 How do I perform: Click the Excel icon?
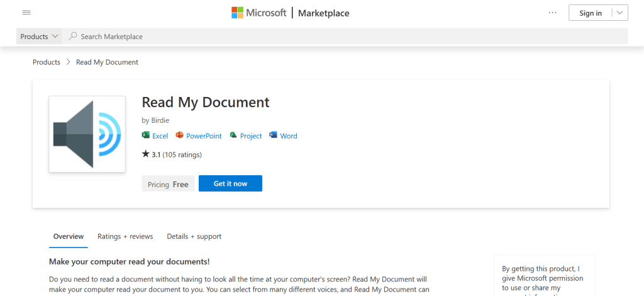coord(146,135)
